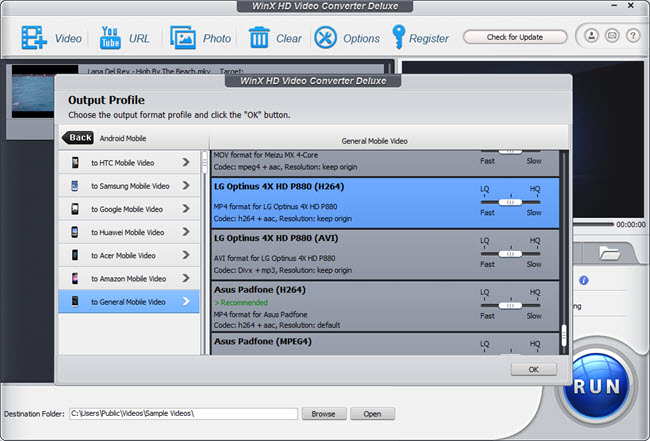This screenshot has width=650, height=441.
Task: Click the category list scrollbar handle
Action: (x=204, y=162)
